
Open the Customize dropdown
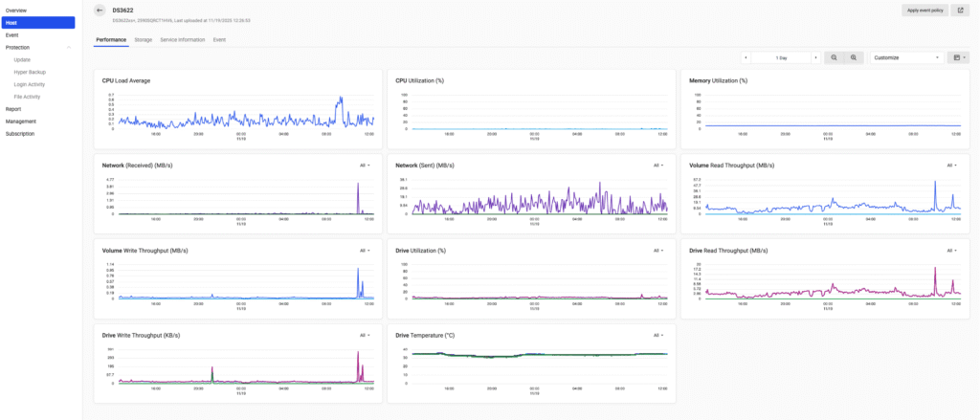point(907,57)
